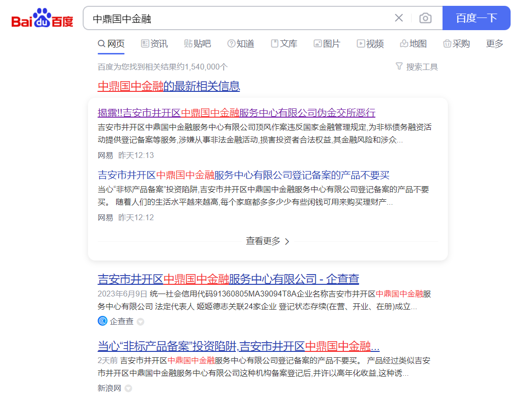Click the 采购 shopping icon

[447, 43]
